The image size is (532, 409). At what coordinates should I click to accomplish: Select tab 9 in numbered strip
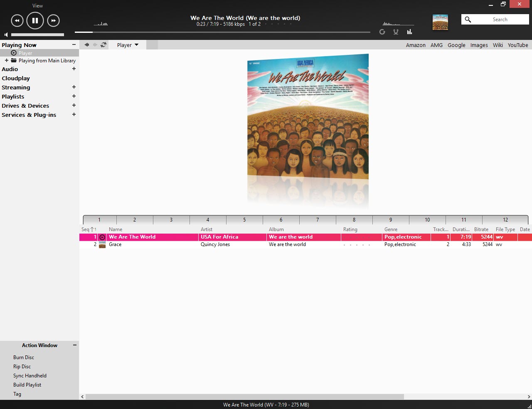[391, 220]
